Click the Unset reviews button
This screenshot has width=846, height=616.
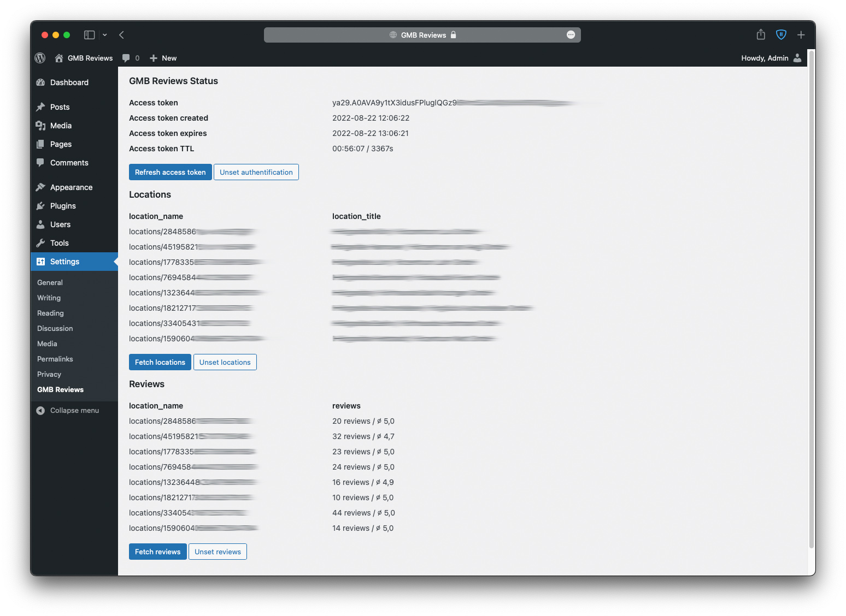(218, 552)
